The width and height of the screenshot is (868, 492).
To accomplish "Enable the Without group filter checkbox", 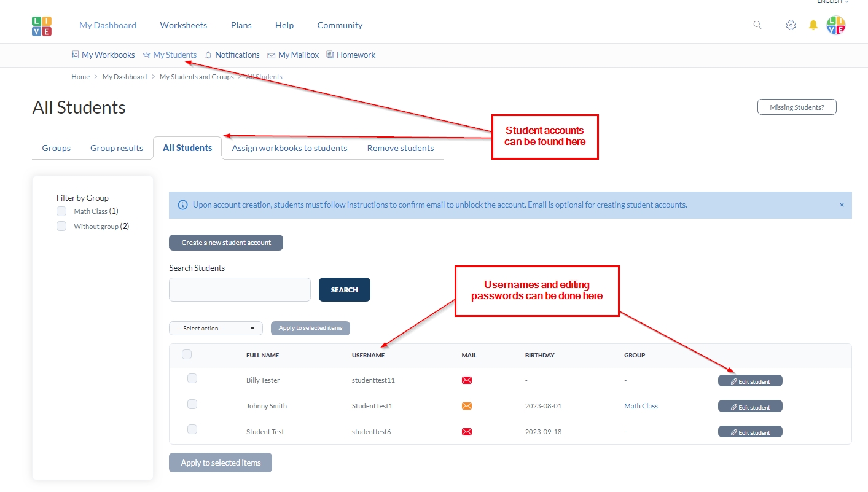I will pyautogui.click(x=61, y=227).
